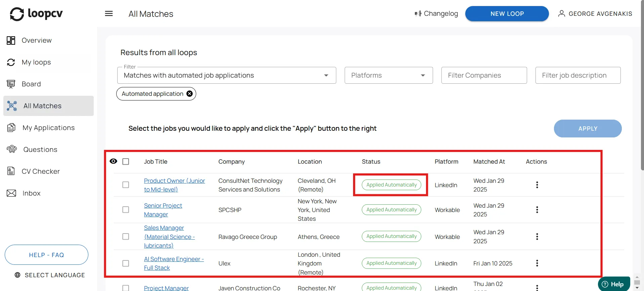Screen dimensions: 644x291
Task: Toggle the hamburger menu icon
Action: pyautogui.click(x=109, y=13)
